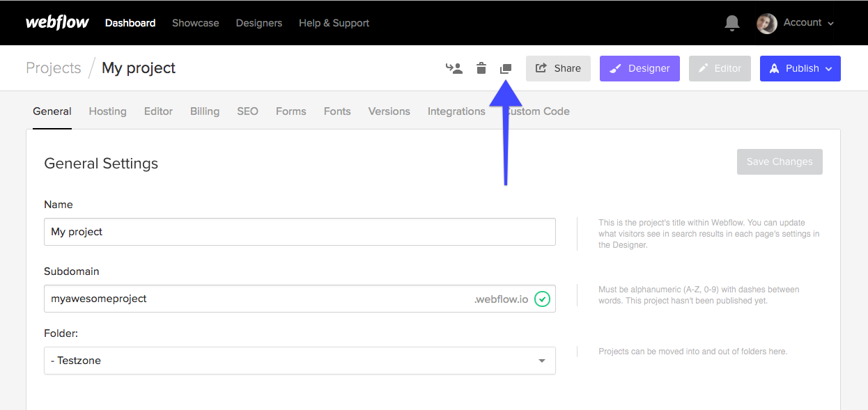
Task: Click the My project breadcrumb title
Action: click(139, 68)
